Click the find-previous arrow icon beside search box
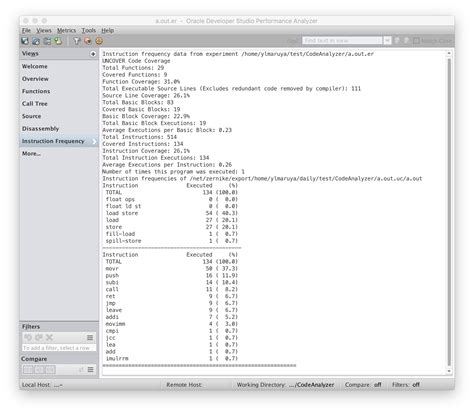The width and height of the screenshot is (474, 413). click(x=397, y=41)
